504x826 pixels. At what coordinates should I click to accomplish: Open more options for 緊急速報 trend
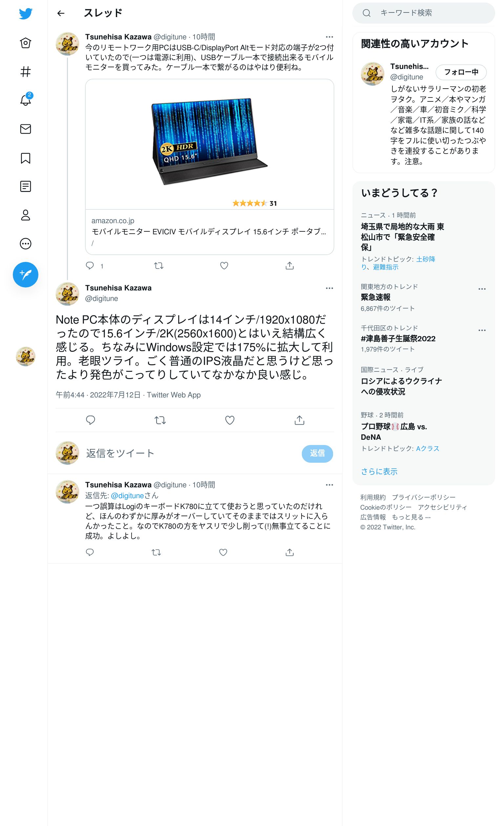point(482,289)
